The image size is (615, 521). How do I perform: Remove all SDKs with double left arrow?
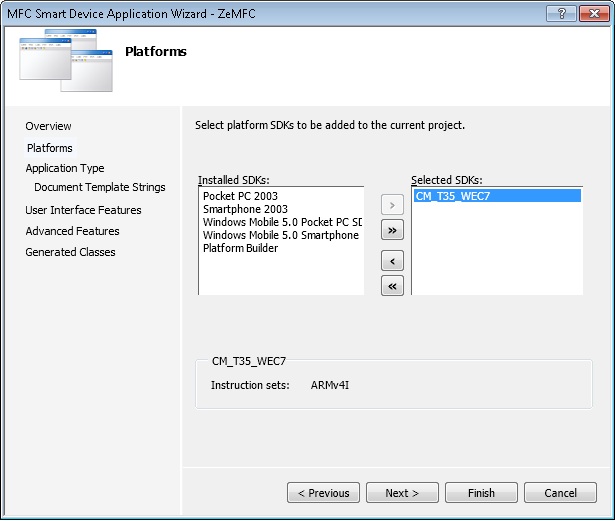point(392,286)
